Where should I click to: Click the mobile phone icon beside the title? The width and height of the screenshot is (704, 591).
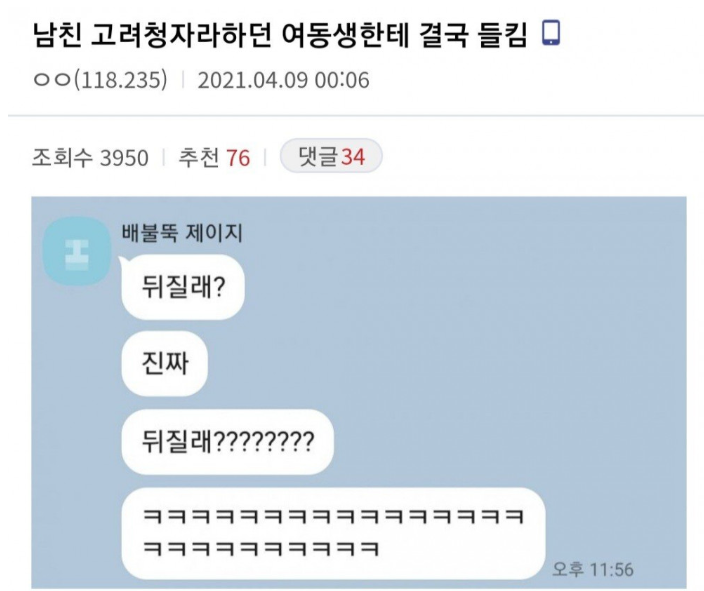coord(551,34)
